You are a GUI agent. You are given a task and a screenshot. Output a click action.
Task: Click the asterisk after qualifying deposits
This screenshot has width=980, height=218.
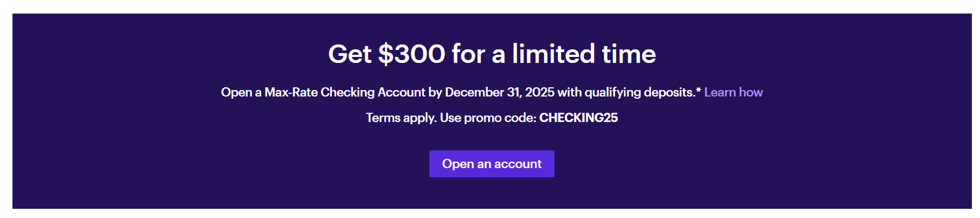698,89
